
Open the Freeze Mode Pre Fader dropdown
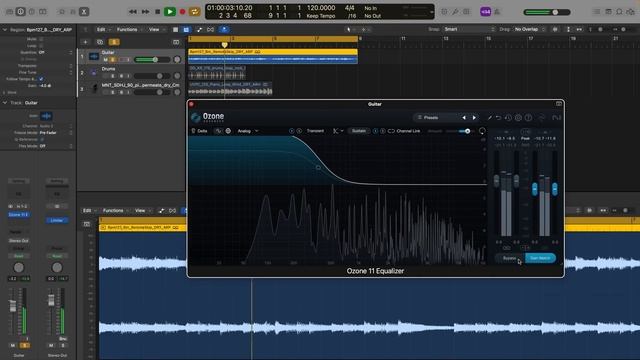click(x=56, y=133)
